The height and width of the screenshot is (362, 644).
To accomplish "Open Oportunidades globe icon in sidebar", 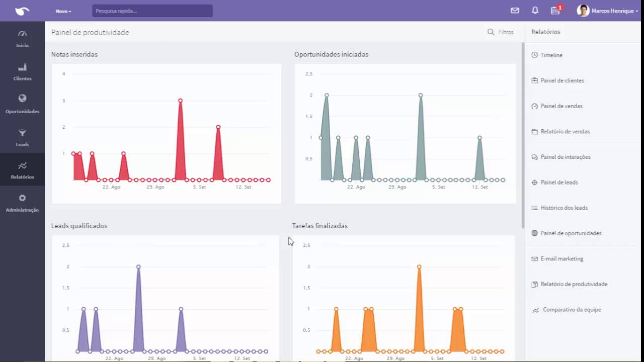I will pyautogui.click(x=22, y=99).
